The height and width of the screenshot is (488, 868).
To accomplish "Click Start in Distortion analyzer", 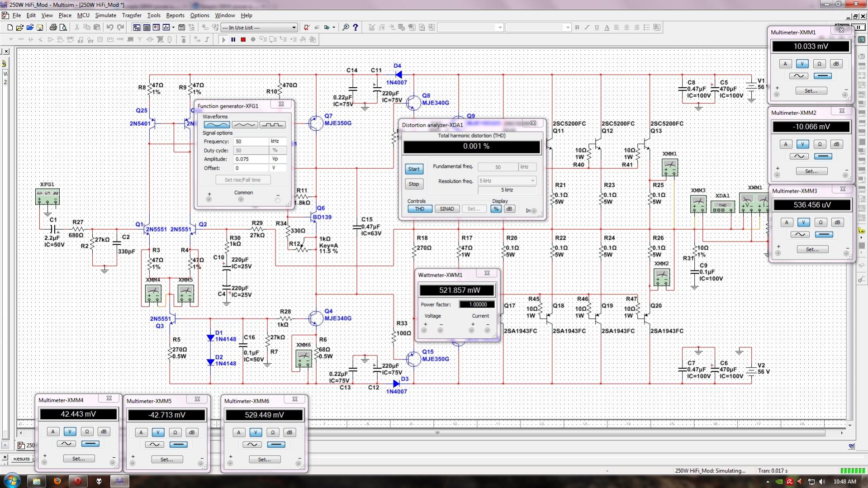I will click(x=414, y=169).
